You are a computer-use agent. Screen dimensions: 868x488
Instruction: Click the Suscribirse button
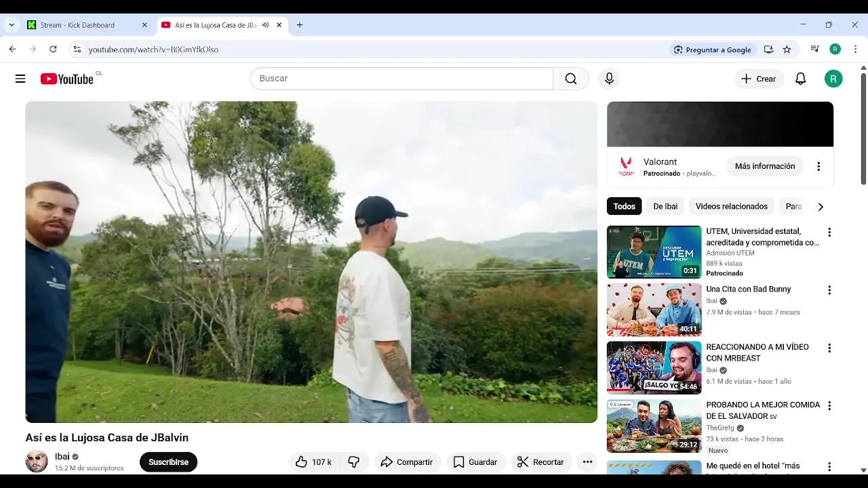pos(168,462)
